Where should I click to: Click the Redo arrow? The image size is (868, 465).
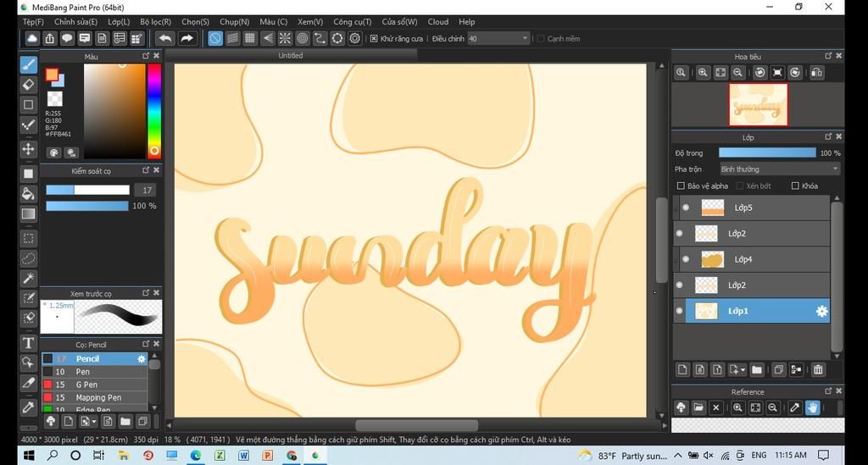[187, 38]
